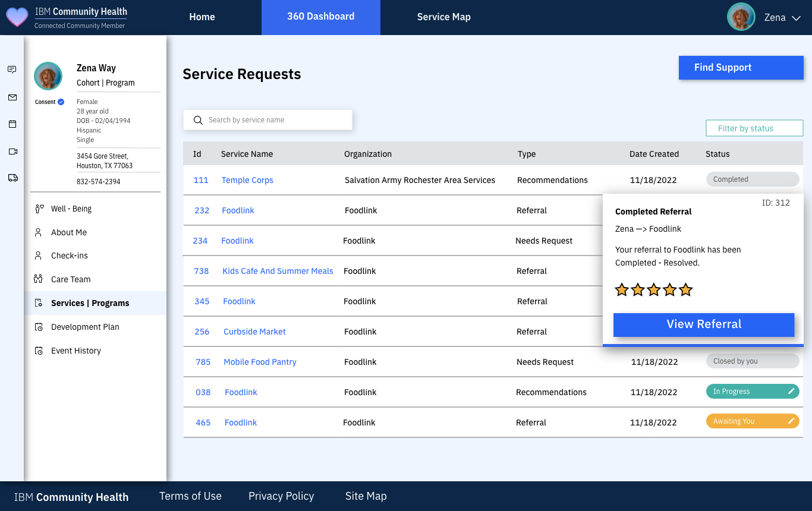Open the mail envelope icon
This screenshot has width=812, height=511.
(12, 97)
